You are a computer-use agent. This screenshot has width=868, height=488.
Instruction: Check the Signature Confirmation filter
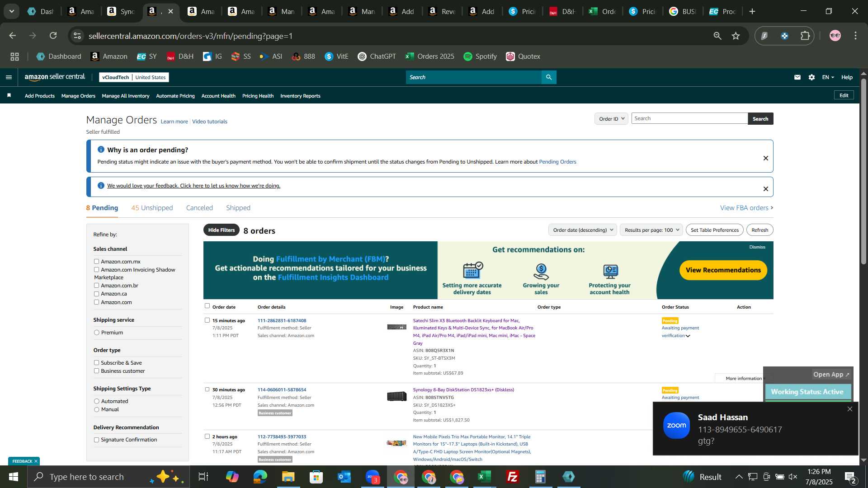96,440
